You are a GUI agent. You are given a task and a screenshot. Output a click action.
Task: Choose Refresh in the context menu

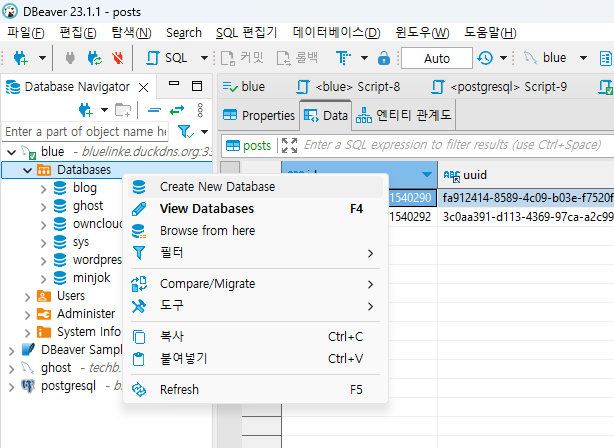coord(179,389)
